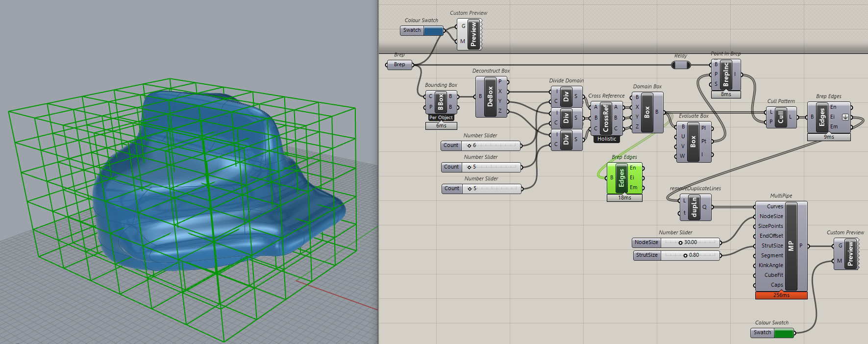Click the flatten arrow on the Ei output
This screenshot has width=868, height=344.
845,117
